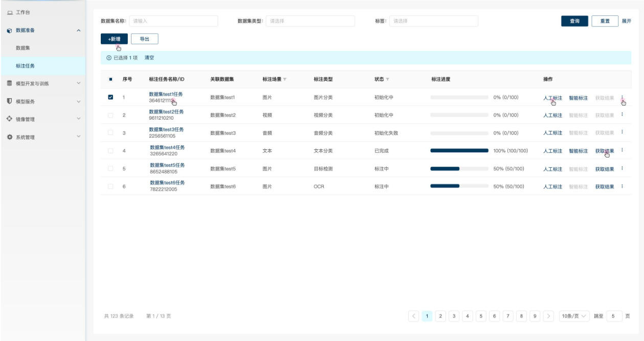Viewport: 644px width, 341px height.
Task: Click the 数据准备 cube icon
Action: click(10, 31)
